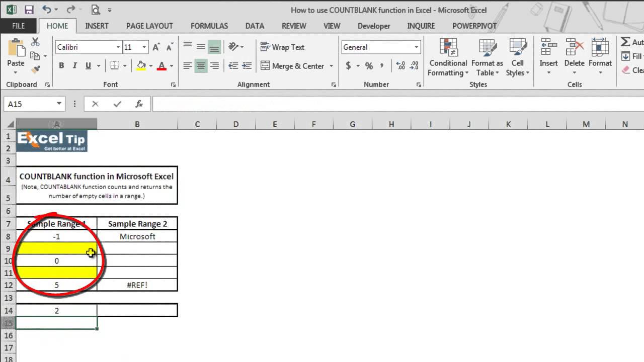Toggle Bold formatting
Viewport: 644px width, 362px height.
61,65
